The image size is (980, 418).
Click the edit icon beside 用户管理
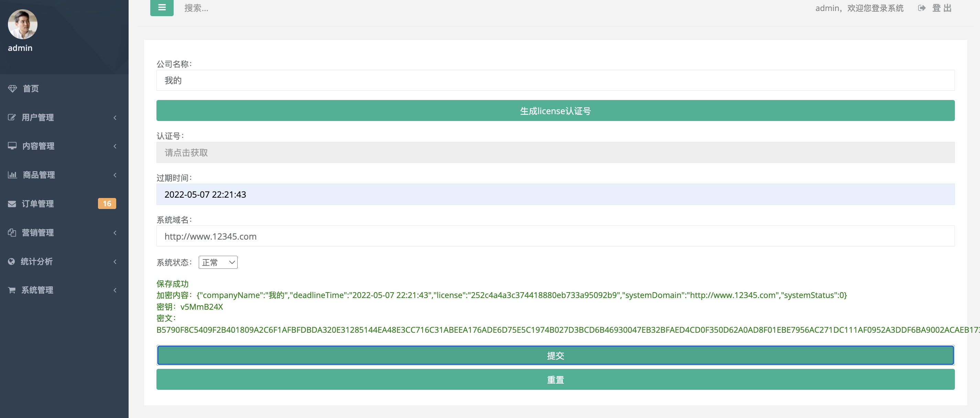pyautogui.click(x=12, y=117)
